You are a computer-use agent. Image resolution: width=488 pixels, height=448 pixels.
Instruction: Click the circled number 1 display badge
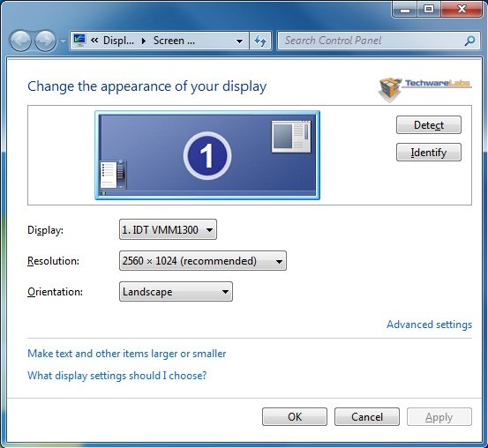[x=207, y=155]
